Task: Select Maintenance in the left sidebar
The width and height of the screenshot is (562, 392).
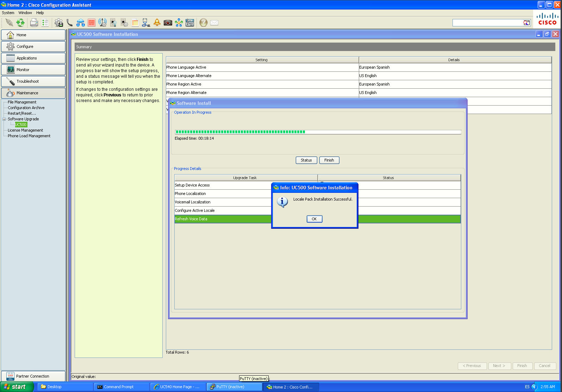Action: point(33,93)
